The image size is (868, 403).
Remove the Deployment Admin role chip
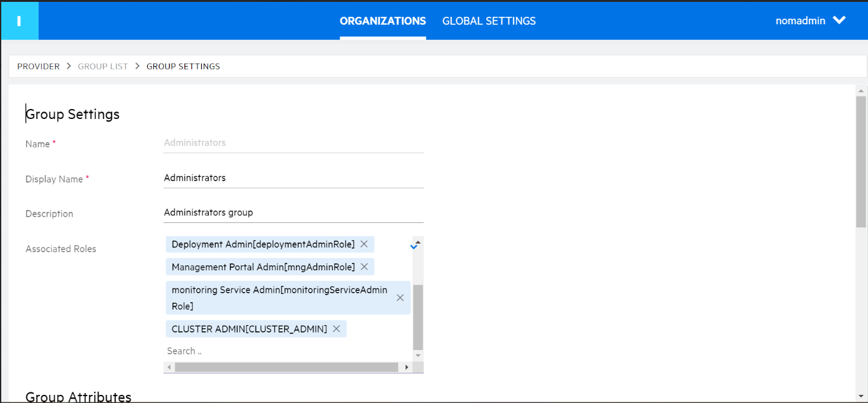pos(364,244)
